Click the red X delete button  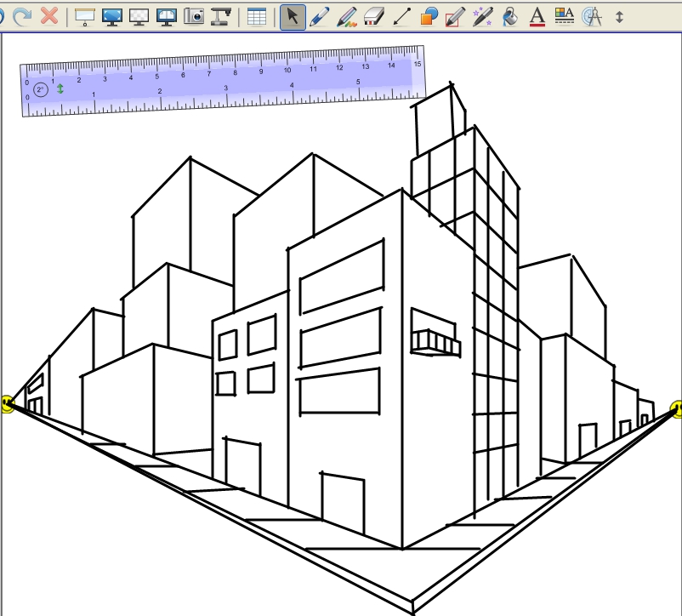pos(51,14)
